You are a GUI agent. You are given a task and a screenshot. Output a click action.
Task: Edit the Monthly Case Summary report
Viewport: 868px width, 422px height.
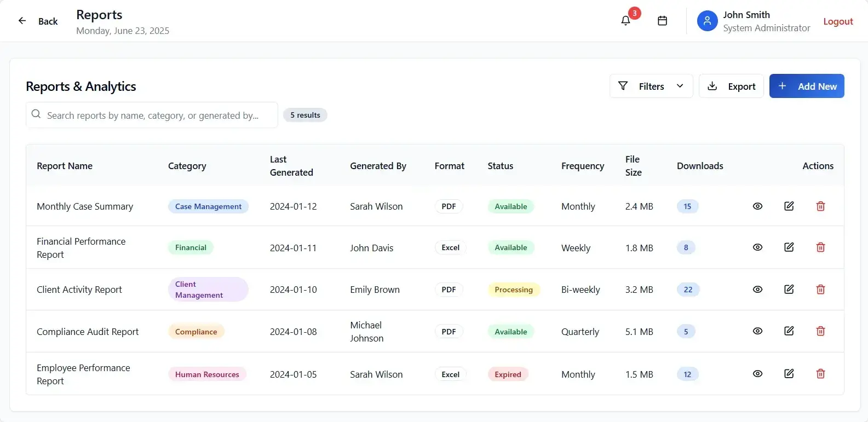click(x=789, y=206)
